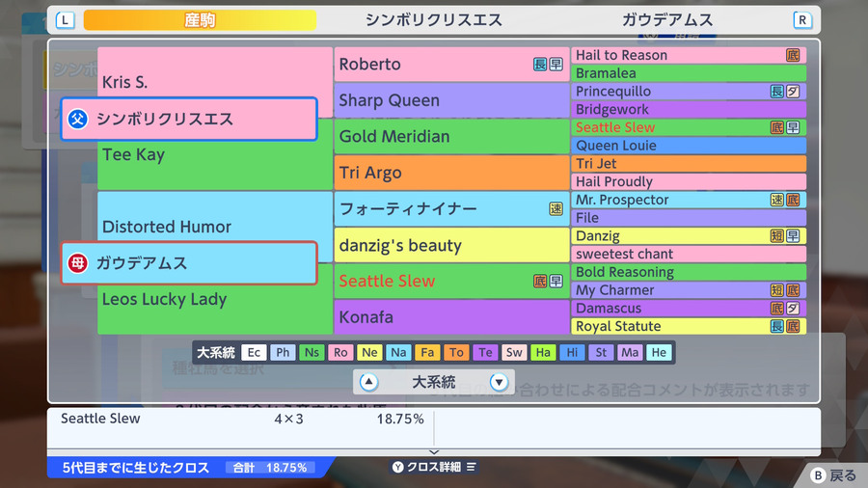
Task: Click the Ec bloodline color swatch
Action: [x=254, y=352]
